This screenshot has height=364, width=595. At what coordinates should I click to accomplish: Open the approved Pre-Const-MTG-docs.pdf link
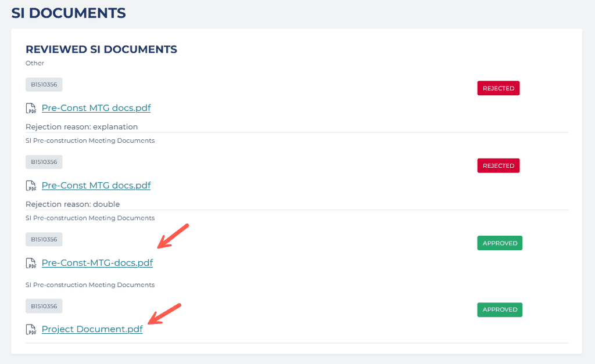click(97, 263)
